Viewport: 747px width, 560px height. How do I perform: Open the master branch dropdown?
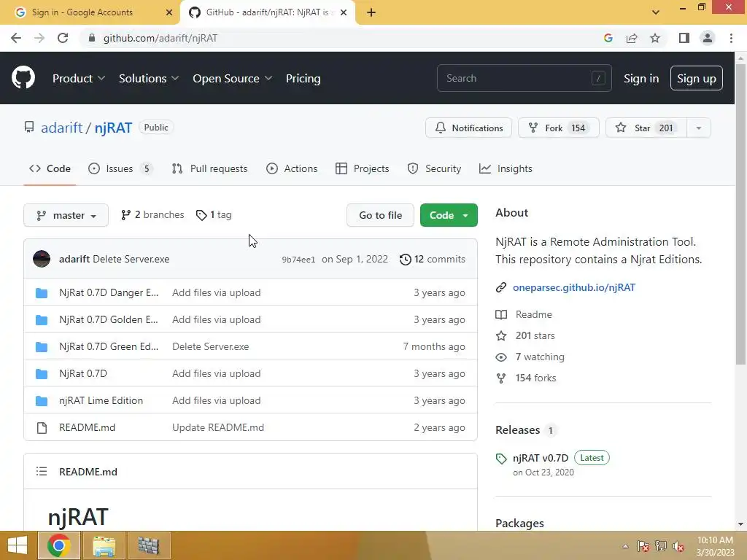pyautogui.click(x=66, y=215)
